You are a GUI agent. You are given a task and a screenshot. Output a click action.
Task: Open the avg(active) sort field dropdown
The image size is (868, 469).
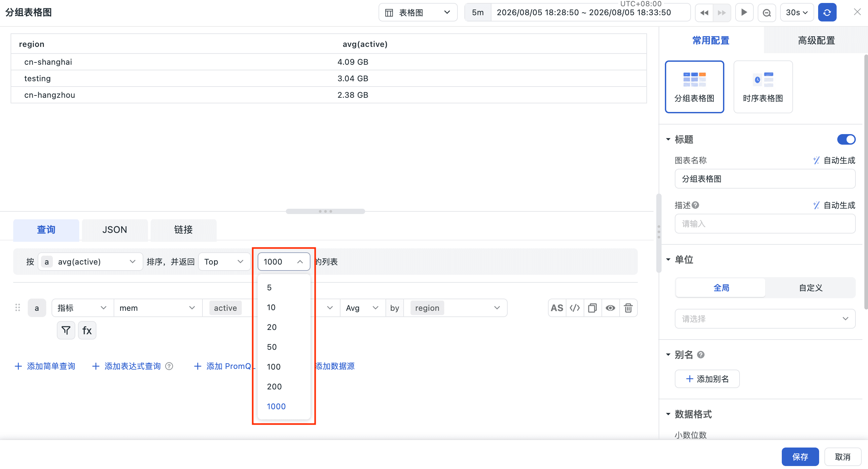click(90, 262)
